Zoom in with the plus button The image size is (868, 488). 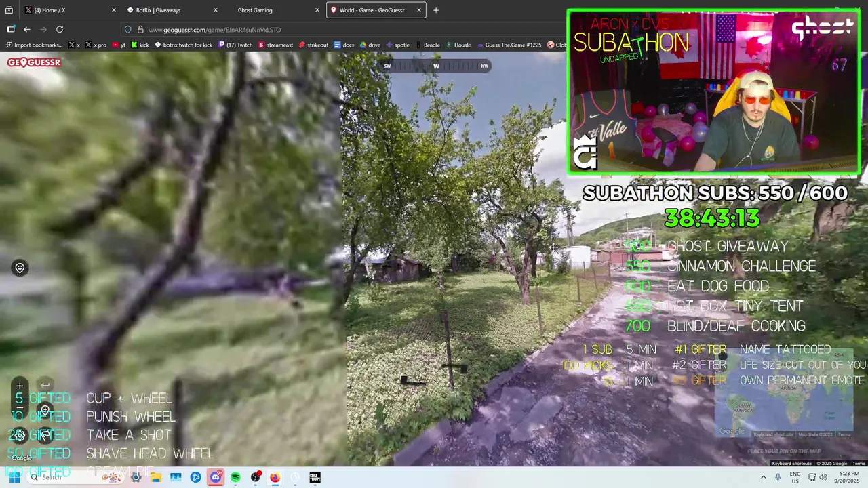(x=20, y=386)
